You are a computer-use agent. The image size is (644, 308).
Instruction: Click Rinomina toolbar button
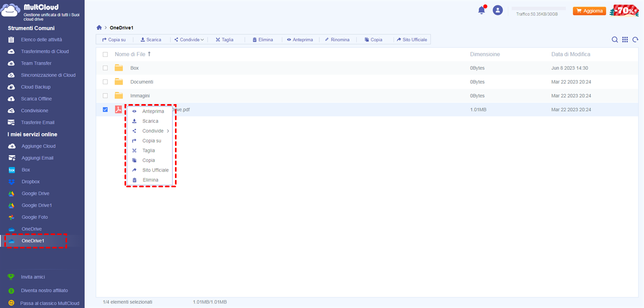337,40
